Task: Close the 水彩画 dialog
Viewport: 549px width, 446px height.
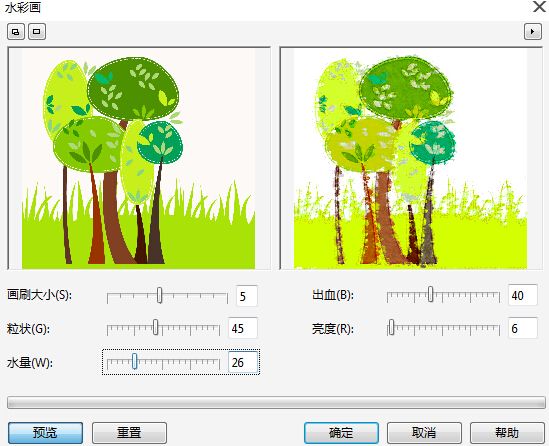Action: (540, 7)
